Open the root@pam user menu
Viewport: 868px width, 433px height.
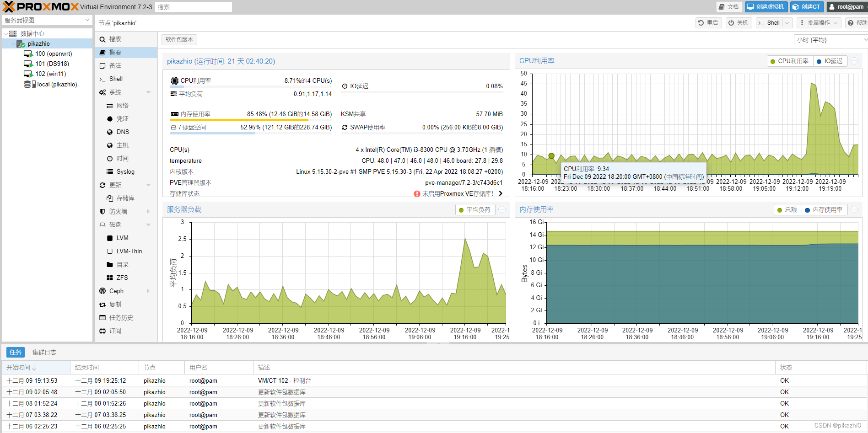(x=846, y=7)
